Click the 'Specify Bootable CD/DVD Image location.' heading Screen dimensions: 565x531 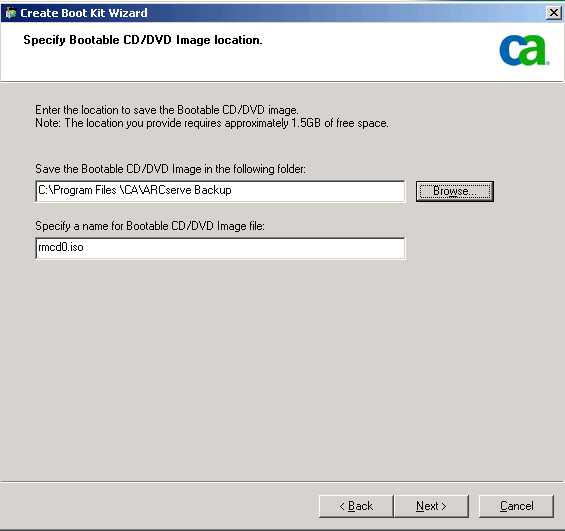143,40
